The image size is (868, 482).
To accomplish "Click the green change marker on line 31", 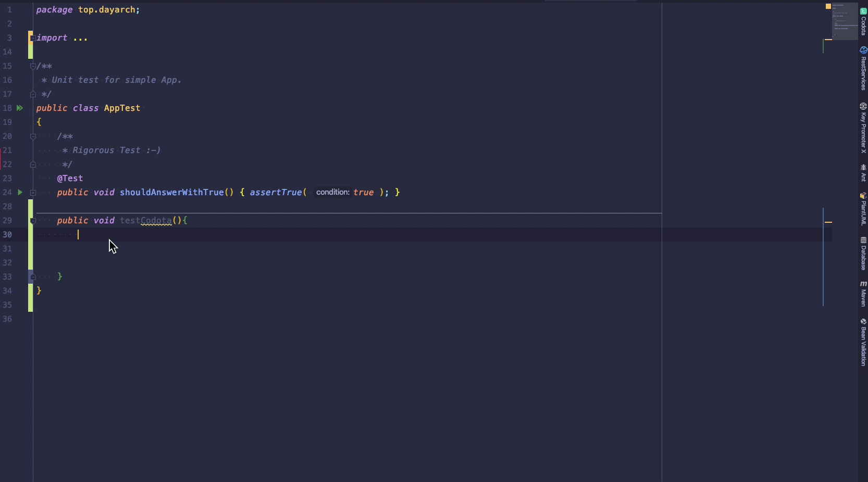I will point(30,249).
